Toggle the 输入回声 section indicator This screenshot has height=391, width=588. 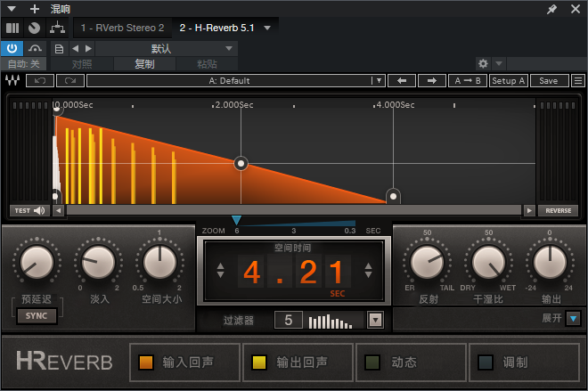pos(146,362)
